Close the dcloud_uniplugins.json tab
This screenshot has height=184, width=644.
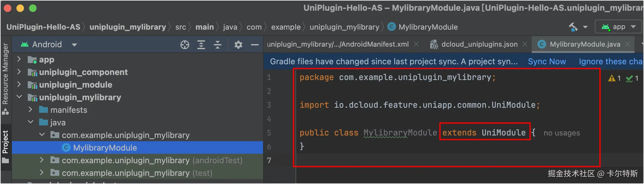[x=525, y=44]
